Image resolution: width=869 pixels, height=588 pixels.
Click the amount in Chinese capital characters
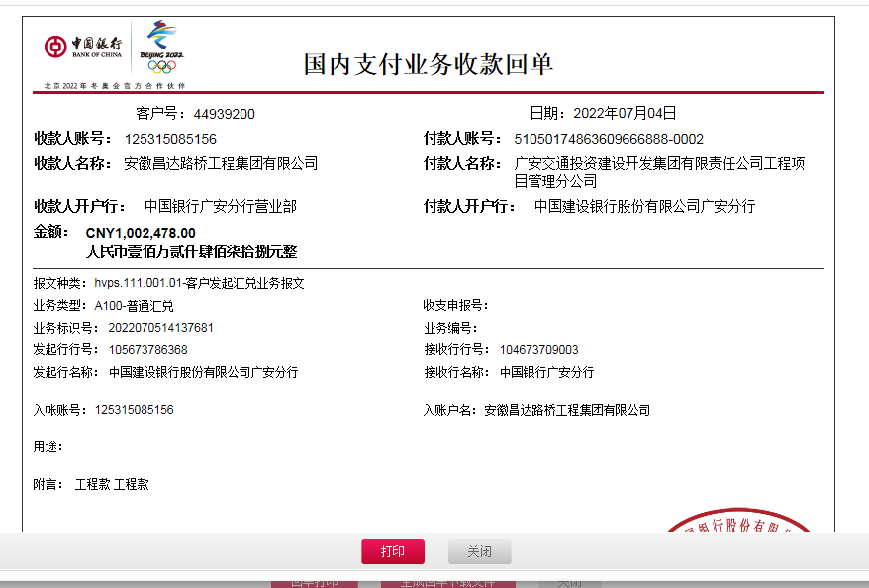[191, 252]
